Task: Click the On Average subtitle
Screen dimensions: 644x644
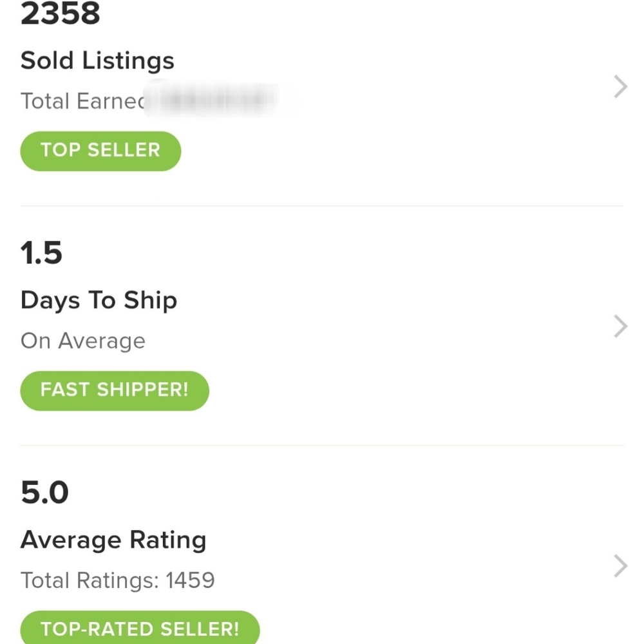Action: pyautogui.click(x=83, y=341)
